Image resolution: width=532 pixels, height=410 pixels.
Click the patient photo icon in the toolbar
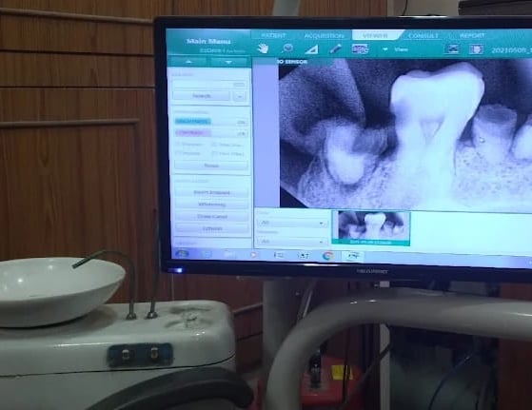coord(476,49)
